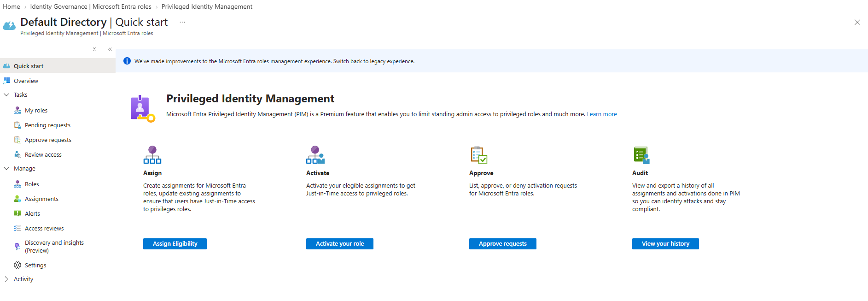
Task: Click the Quick start cloud icon in sidebar
Action: coord(6,66)
